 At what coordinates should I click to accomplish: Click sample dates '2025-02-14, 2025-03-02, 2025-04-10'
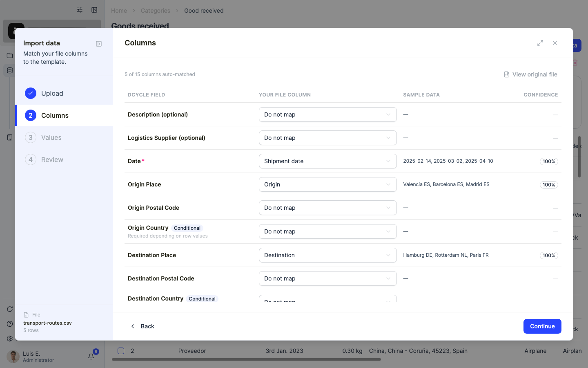pyautogui.click(x=448, y=161)
